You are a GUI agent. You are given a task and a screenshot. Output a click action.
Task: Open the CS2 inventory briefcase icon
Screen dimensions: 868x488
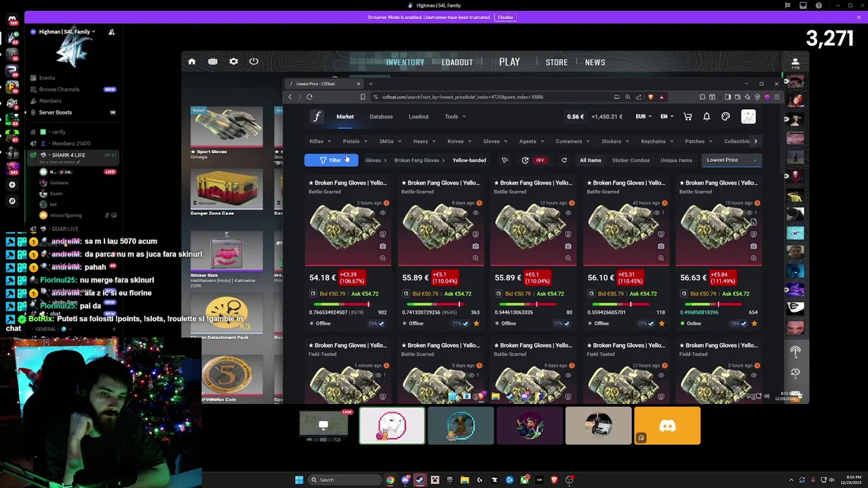click(213, 62)
